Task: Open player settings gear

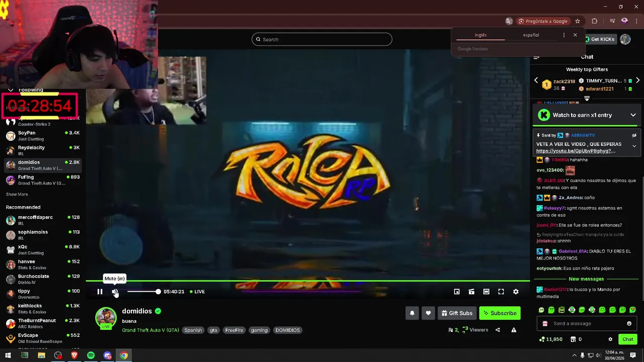Action: [516, 292]
